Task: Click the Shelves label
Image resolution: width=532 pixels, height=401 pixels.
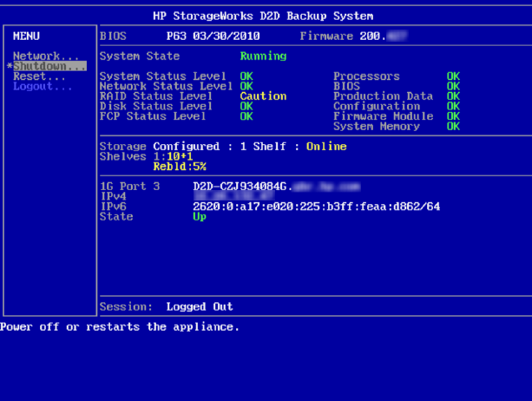Action: click(123, 156)
